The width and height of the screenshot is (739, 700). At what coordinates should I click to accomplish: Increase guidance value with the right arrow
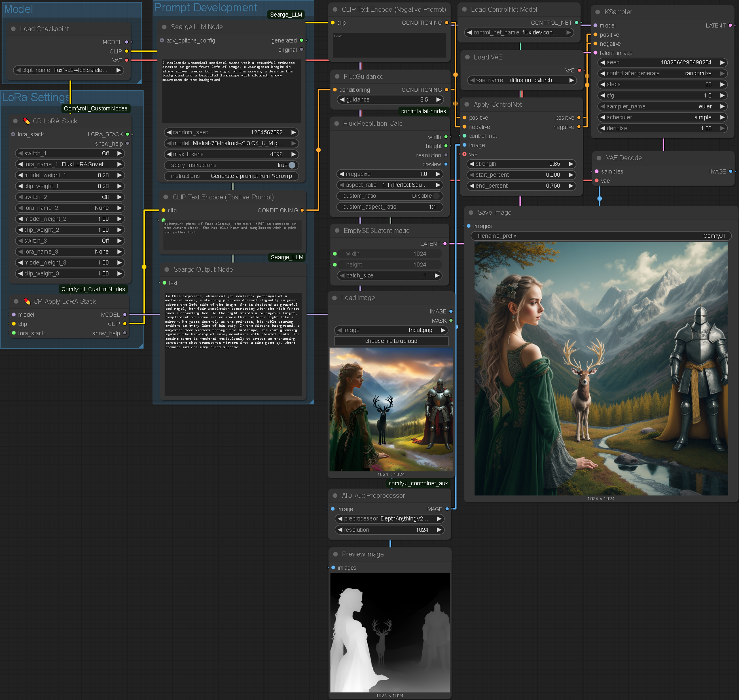[438, 99]
